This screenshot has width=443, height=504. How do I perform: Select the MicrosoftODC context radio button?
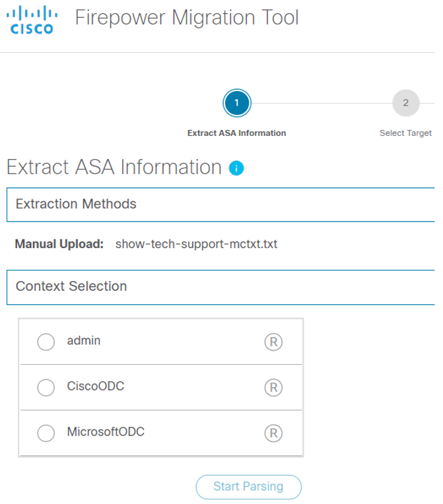(46, 433)
